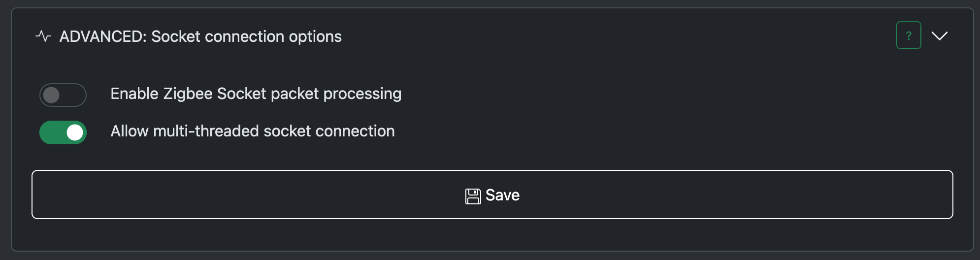The width and height of the screenshot is (980, 260).
Task: Click the heartbeat line icon before ADVANCED
Action: [x=43, y=36]
